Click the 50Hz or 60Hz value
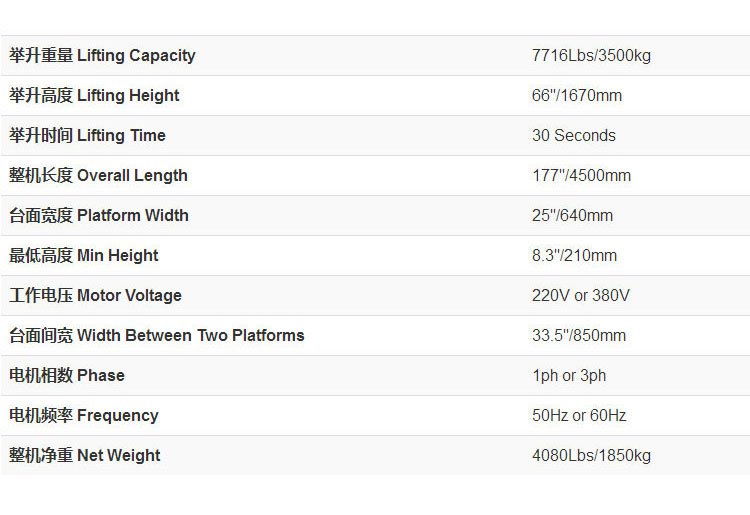The height and width of the screenshot is (515, 750). tap(579, 415)
